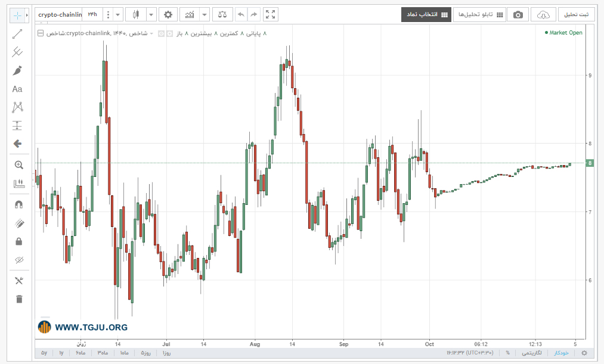604x364 pixels.
Task: Expand the chart style dropdown arrow
Action: (151, 15)
